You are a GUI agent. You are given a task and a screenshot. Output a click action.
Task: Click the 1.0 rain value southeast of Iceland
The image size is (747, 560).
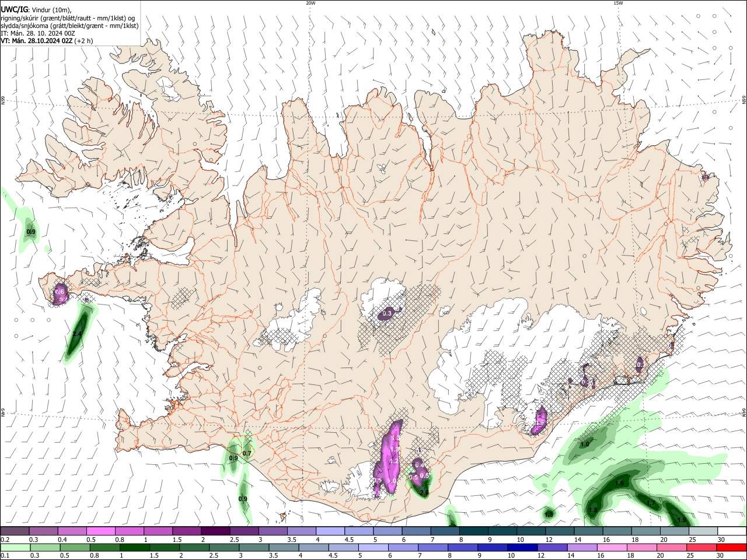[x=585, y=444]
